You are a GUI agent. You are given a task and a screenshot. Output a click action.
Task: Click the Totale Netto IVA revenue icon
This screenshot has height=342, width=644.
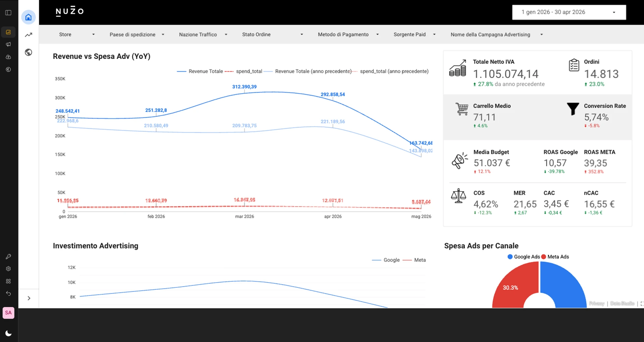[x=458, y=68]
